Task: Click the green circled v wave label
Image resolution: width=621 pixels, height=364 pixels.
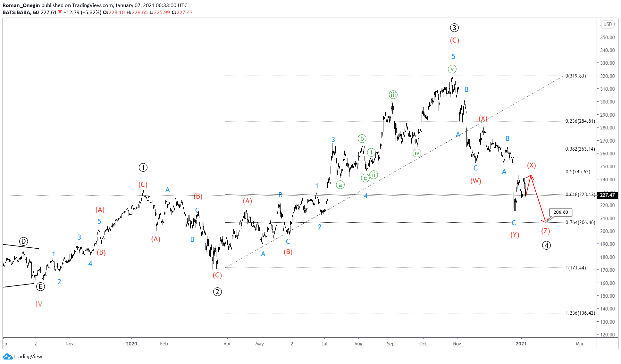Action: 452,69
